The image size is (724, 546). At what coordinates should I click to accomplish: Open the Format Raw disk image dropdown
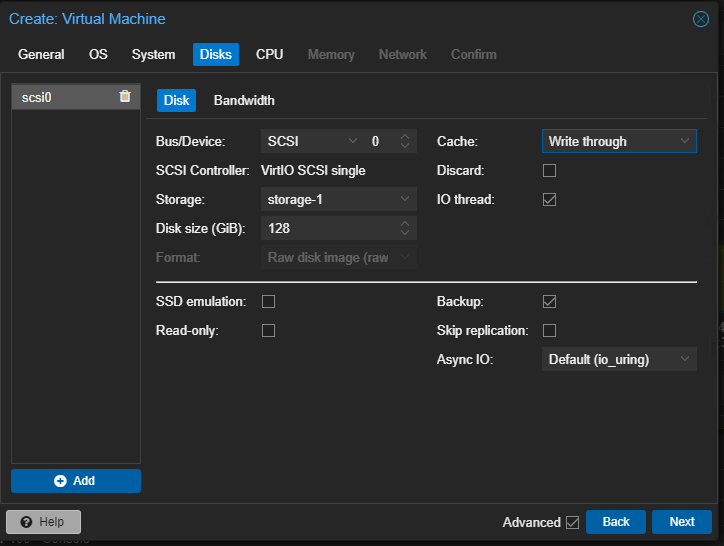[339, 257]
